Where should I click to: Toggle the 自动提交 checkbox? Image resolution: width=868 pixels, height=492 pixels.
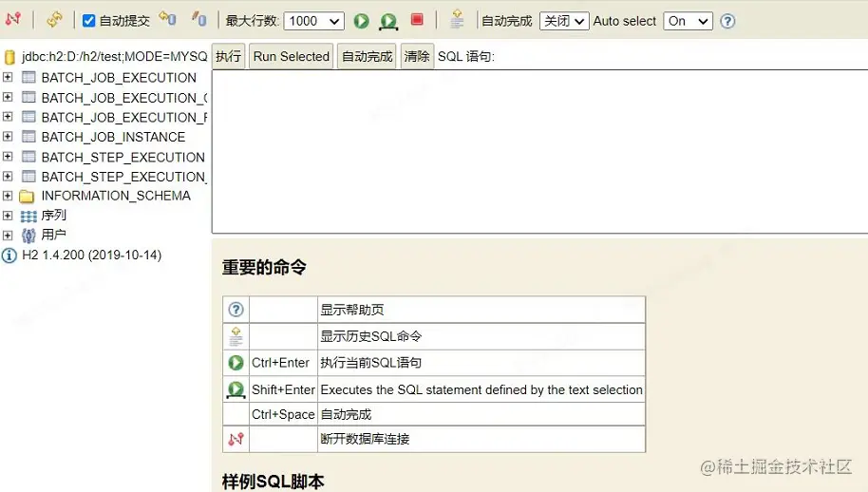pos(88,21)
